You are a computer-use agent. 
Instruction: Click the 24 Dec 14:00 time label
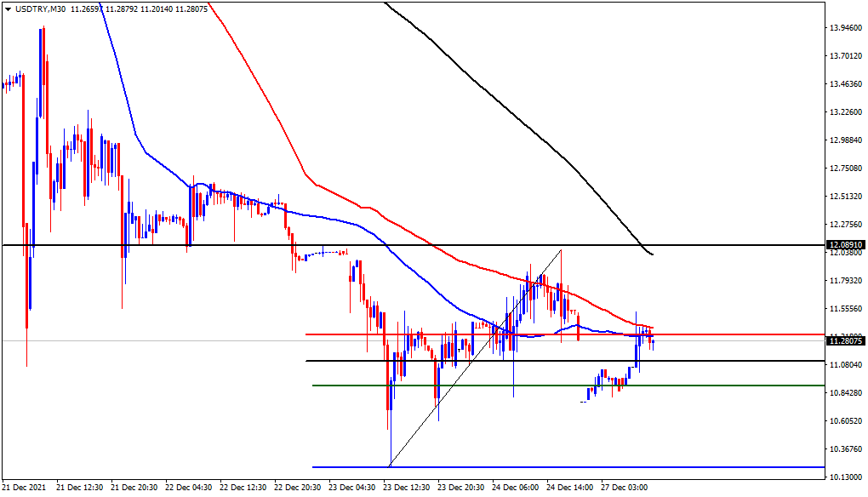coord(571,488)
